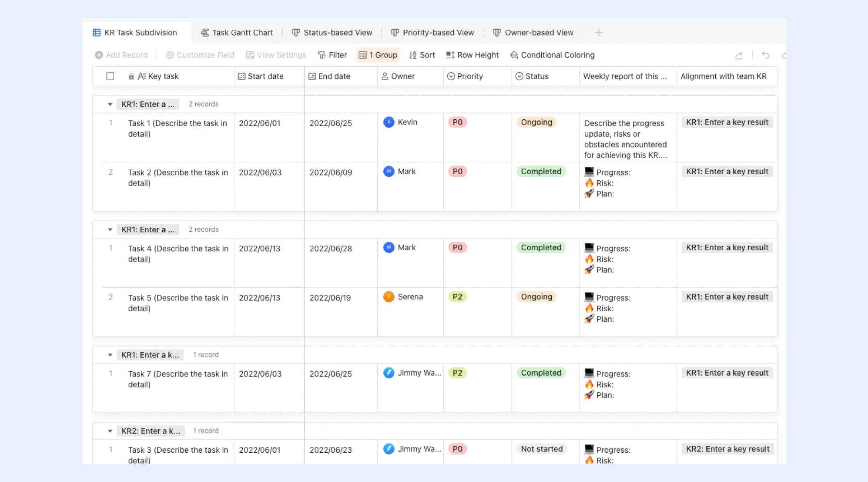Tick the select-all checkbox in header

(x=110, y=76)
